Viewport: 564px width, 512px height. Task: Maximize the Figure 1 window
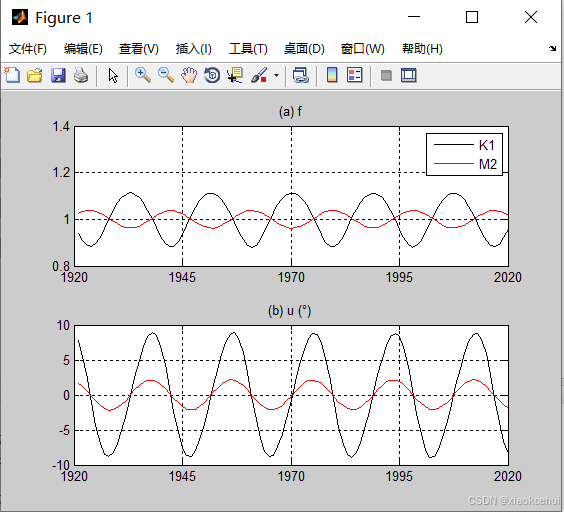click(472, 17)
